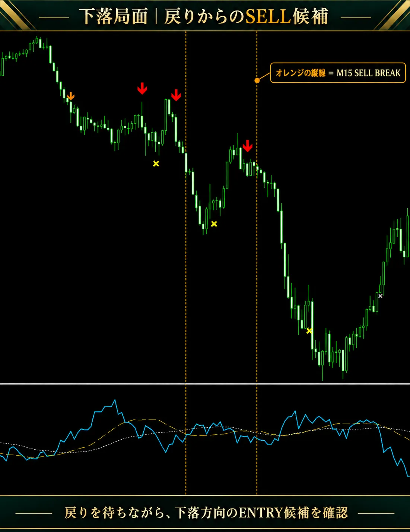Screen dimensions: 410x532
Task: Click the yellow dashed moving average in the indicator panel
Action: [145, 420]
